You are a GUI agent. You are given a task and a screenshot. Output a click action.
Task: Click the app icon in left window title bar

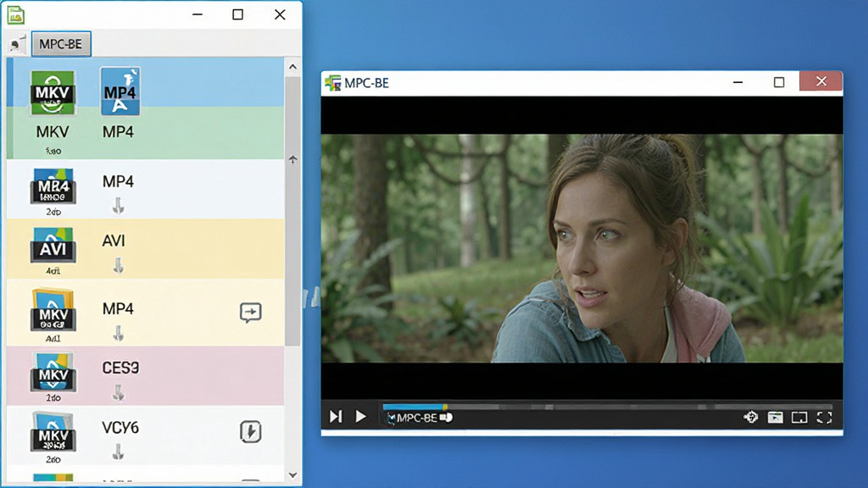16,15
